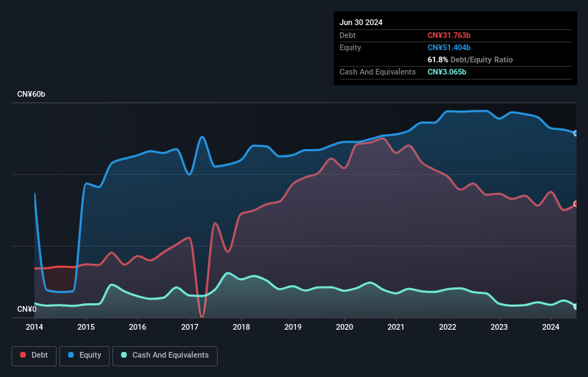Toggle Cash And Equivalents legend button

pos(165,355)
